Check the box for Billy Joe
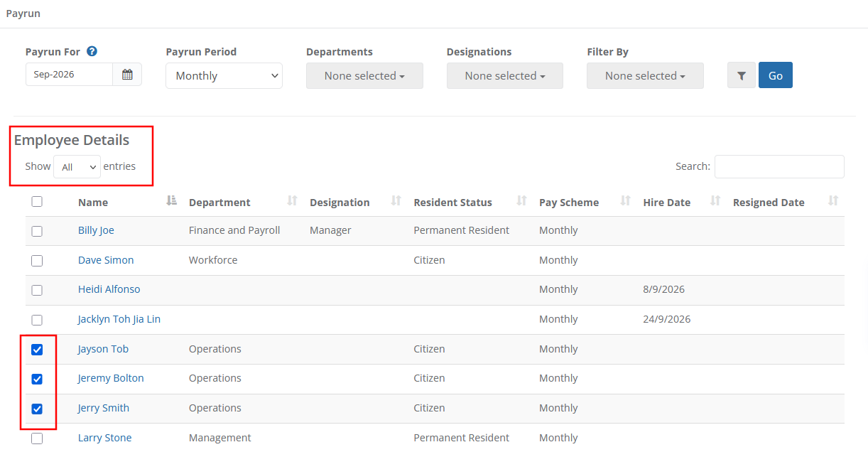This screenshot has width=868, height=452. [37, 231]
